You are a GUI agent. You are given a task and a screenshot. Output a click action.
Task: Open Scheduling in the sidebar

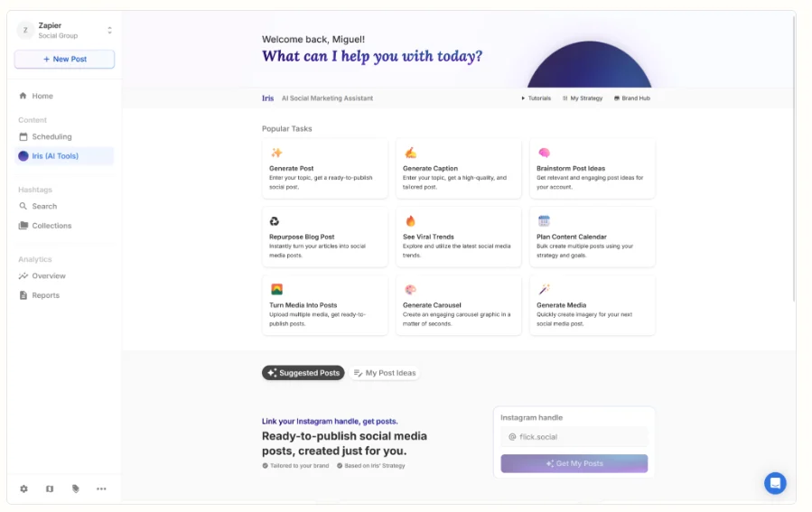(x=51, y=137)
